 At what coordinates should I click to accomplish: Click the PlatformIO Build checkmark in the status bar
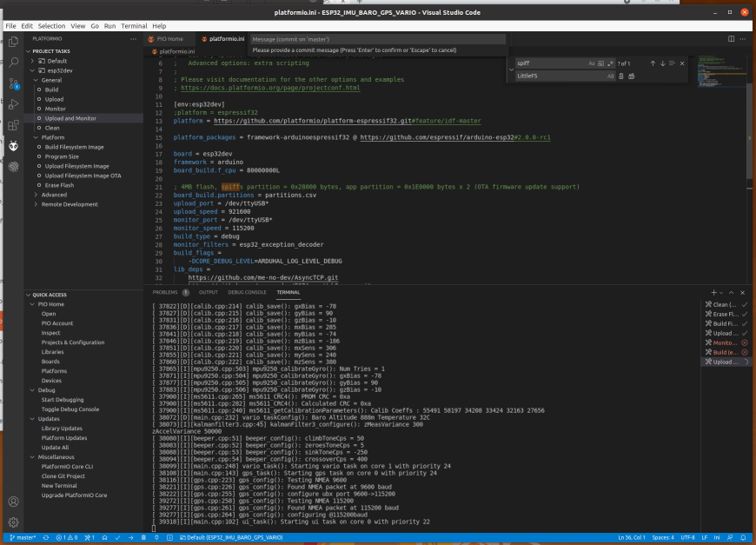(117, 537)
